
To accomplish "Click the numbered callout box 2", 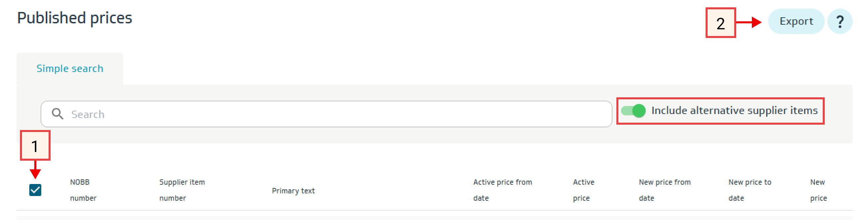I will point(721,23).
